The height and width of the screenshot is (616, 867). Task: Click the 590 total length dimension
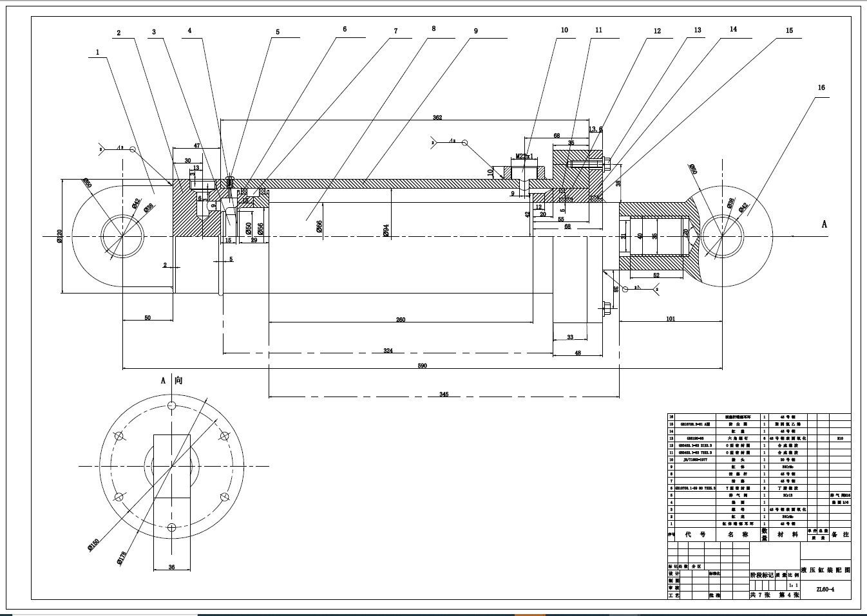tap(423, 366)
